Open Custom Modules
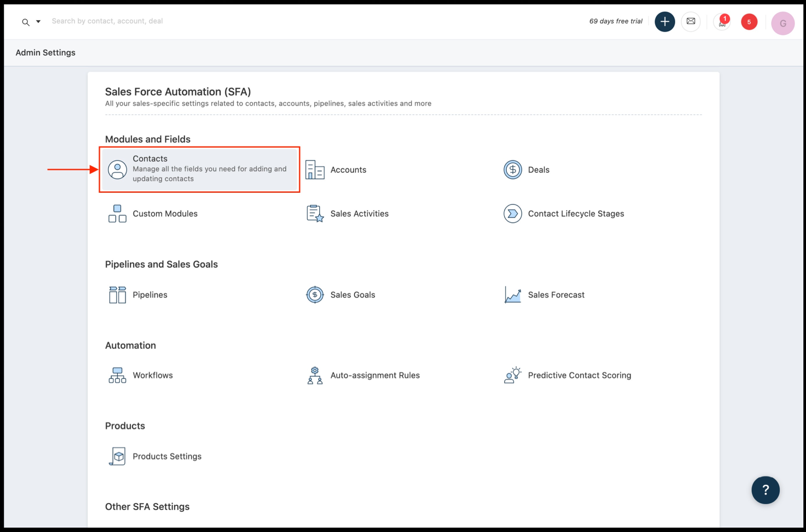Screen dimensions: 806x532 [x=165, y=213]
